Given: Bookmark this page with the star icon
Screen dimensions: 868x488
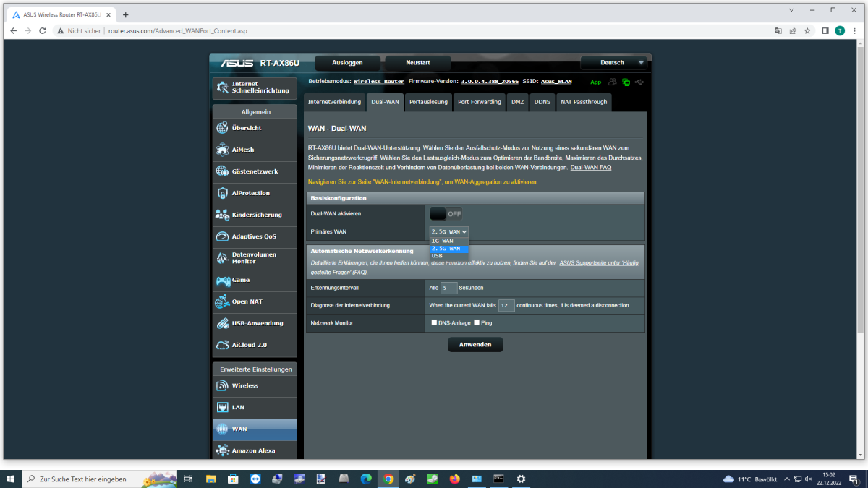Looking at the screenshot, I should click(807, 30).
